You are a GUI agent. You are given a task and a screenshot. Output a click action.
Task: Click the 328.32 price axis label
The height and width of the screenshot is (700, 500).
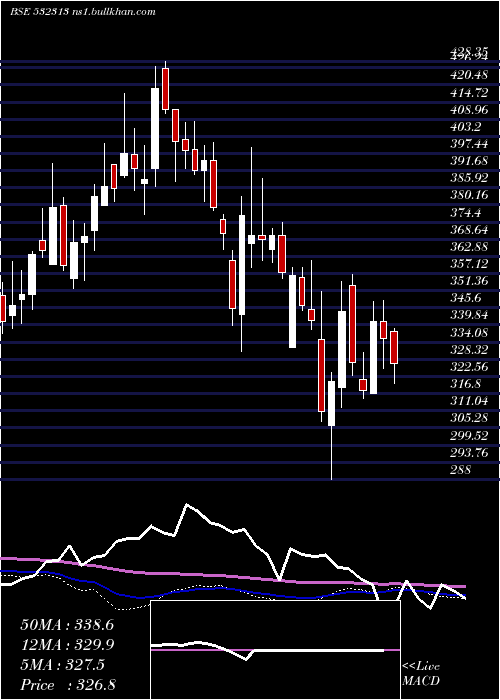(468, 350)
